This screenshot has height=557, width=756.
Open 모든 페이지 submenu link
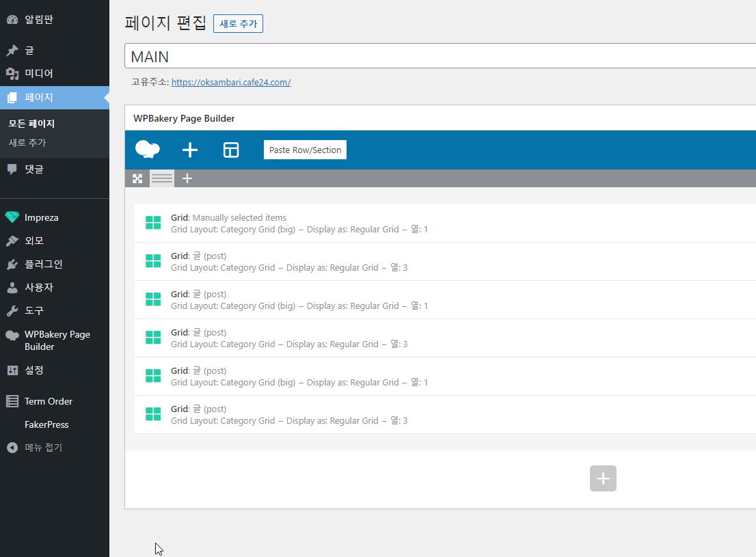pyautogui.click(x=31, y=124)
